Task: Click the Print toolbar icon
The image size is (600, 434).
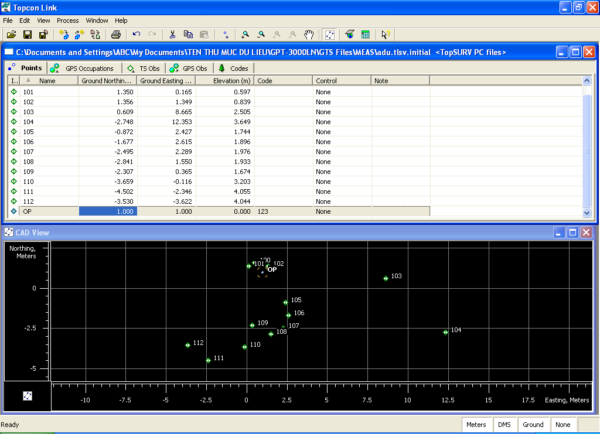Action: [116, 34]
